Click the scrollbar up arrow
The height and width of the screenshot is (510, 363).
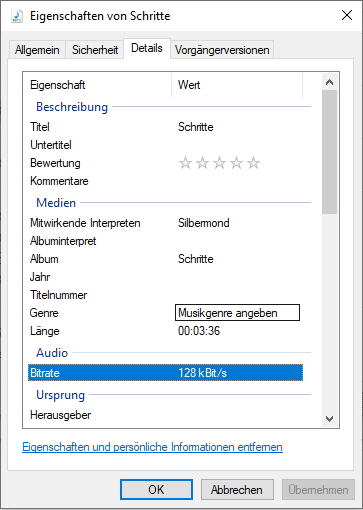click(329, 82)
